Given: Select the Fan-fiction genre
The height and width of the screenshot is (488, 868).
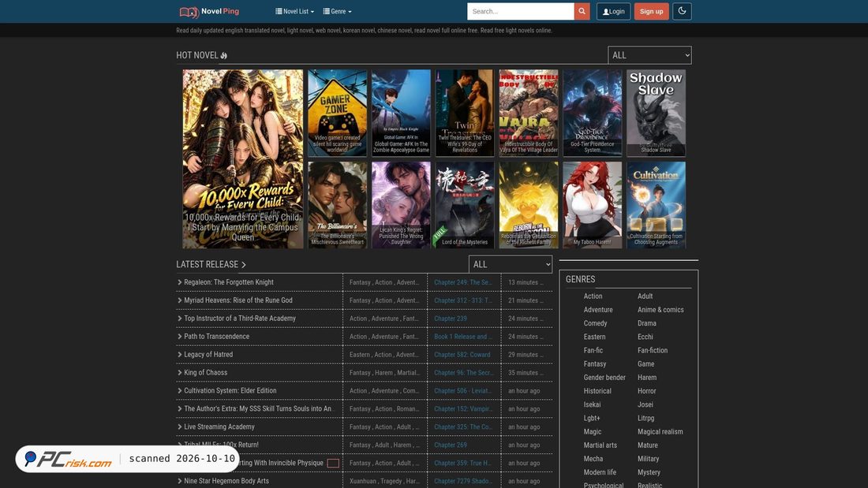Looking at the screenshot, I should point(652,350).
